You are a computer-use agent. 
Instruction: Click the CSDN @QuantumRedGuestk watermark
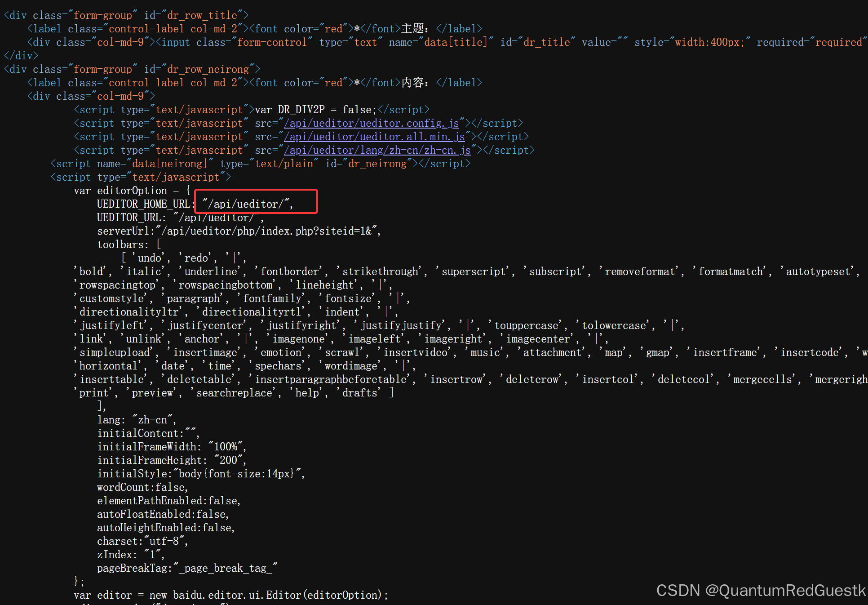761,590
